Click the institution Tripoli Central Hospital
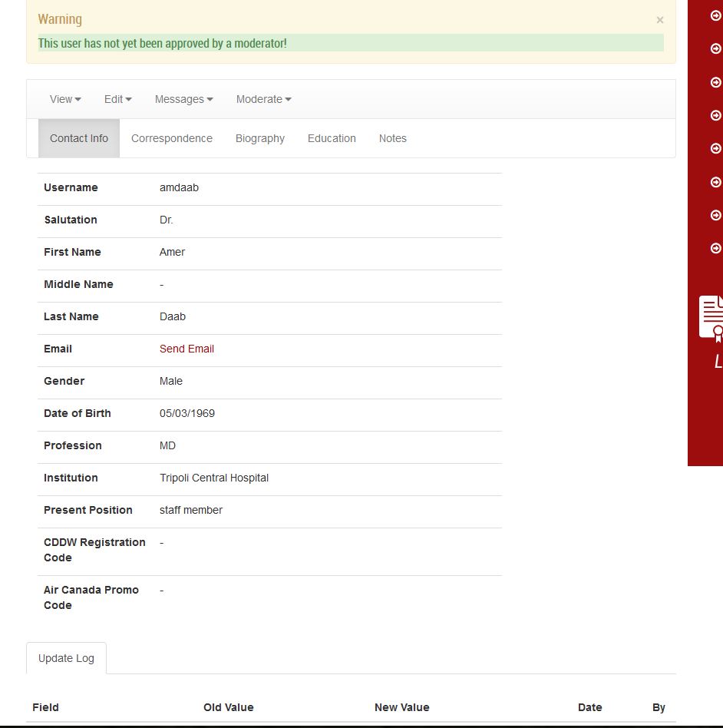The width and height of the screenshot is (723, 728). (214, 478)
